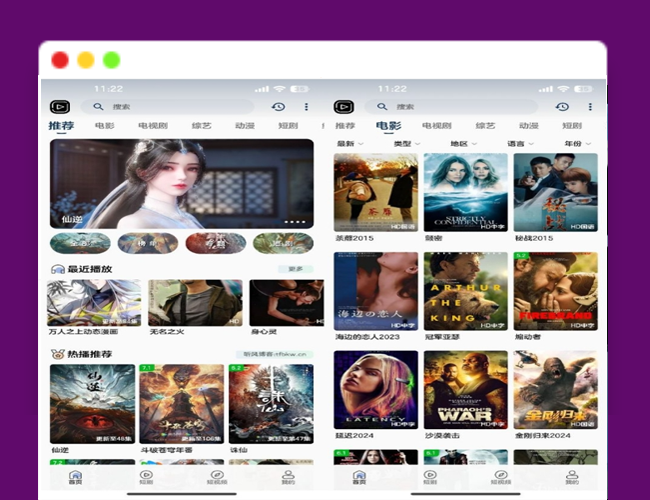The width and height of the screenshot is (650, 500).
Task: Open 我的 profile icon in left bottom bar
Action: pyautogui.click(x=288, y=477)
